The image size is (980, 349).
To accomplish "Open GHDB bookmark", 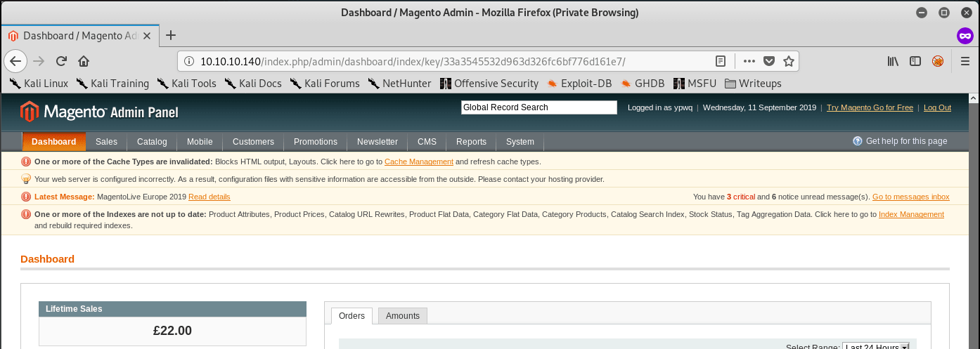I will [642, 84].
